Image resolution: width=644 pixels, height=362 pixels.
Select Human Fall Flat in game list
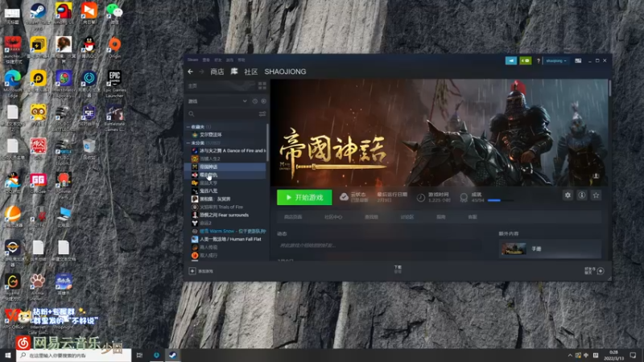point(230,239)
